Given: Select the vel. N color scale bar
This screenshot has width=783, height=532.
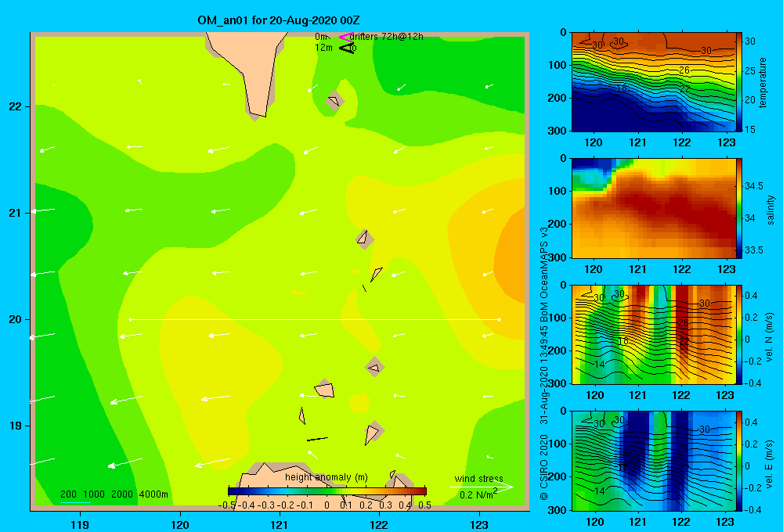Looking at the screenshot, I should [x=739, y=334].
